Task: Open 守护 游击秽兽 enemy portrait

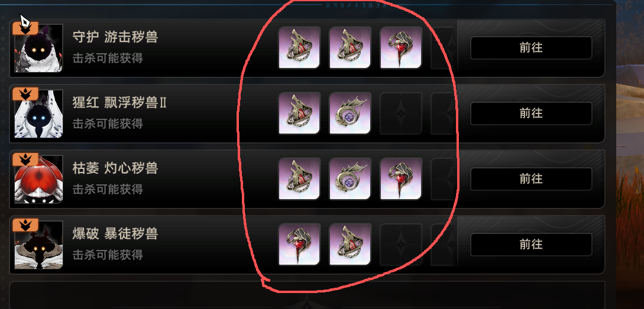Action: pyautogui.click(x=38, y=48)
